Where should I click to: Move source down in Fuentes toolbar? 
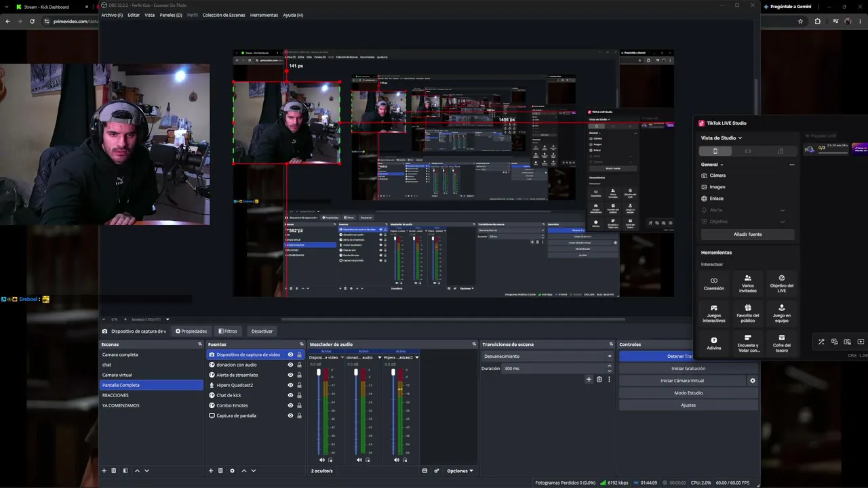click(254, 470)
